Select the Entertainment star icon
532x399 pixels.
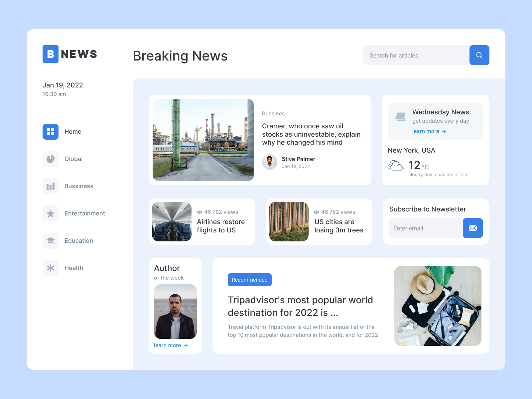point(51,213)
